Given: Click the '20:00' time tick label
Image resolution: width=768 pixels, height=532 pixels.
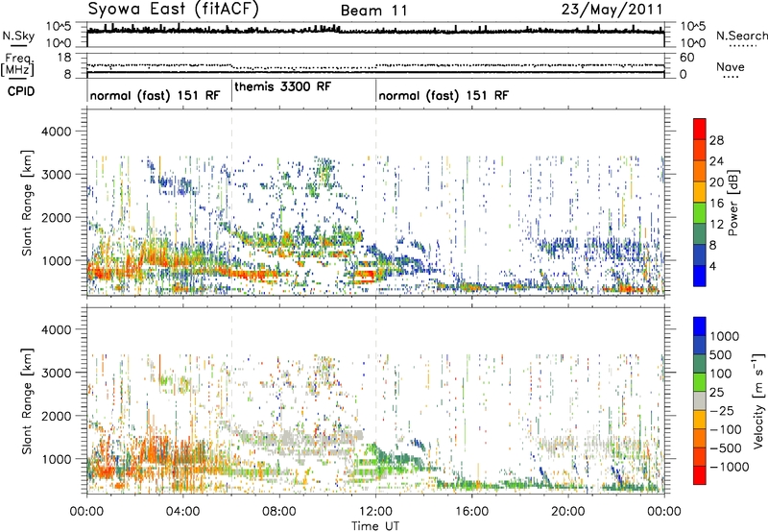Looking at the screenshot, I should pyautogui.click(x=568, y=512).
